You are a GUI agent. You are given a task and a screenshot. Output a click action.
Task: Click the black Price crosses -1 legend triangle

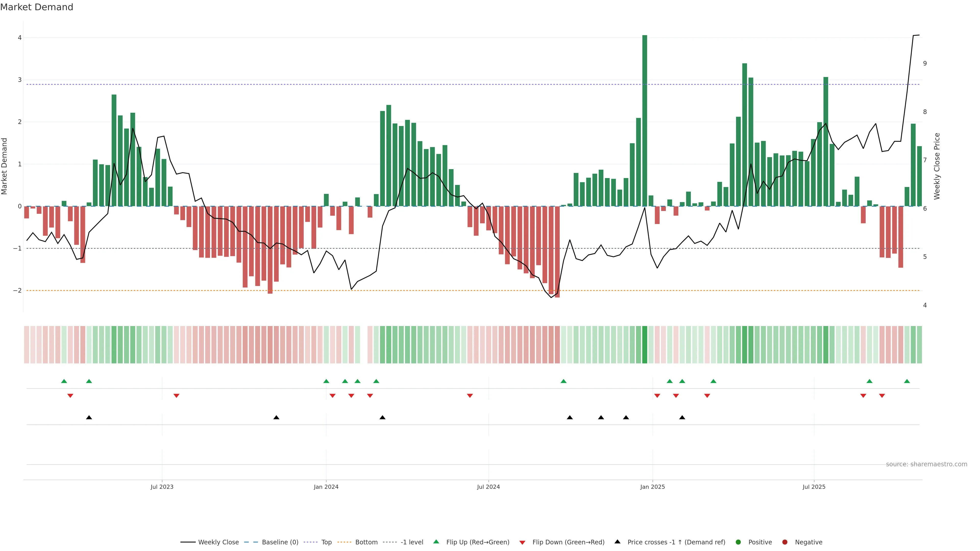pos(617,542)
